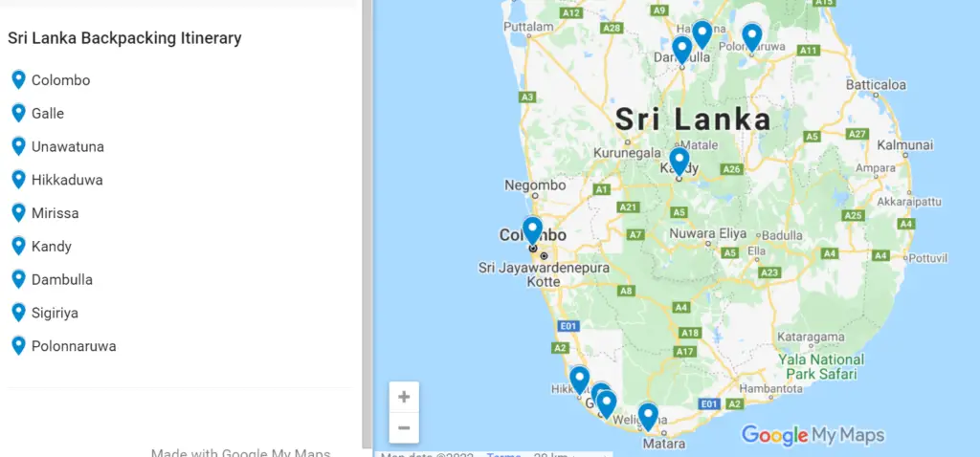
Task: Click the Kandy map pin marker
Action: click(679, 161)
